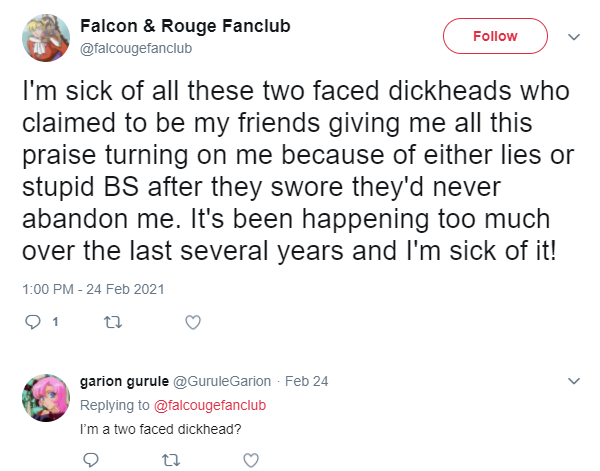Screen dimensions: 600x471
Task: Click the reply icon under the main tweet
Action: (33, 322)
